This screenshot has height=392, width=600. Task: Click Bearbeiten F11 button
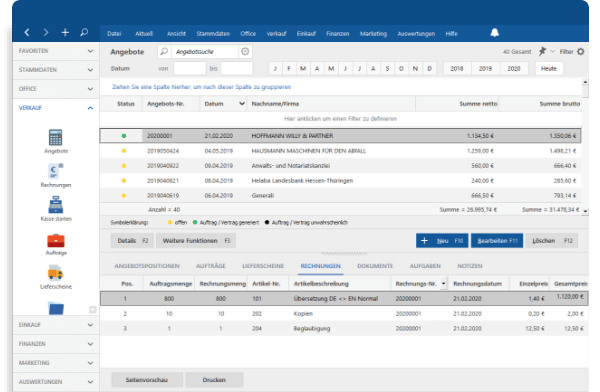497,241
